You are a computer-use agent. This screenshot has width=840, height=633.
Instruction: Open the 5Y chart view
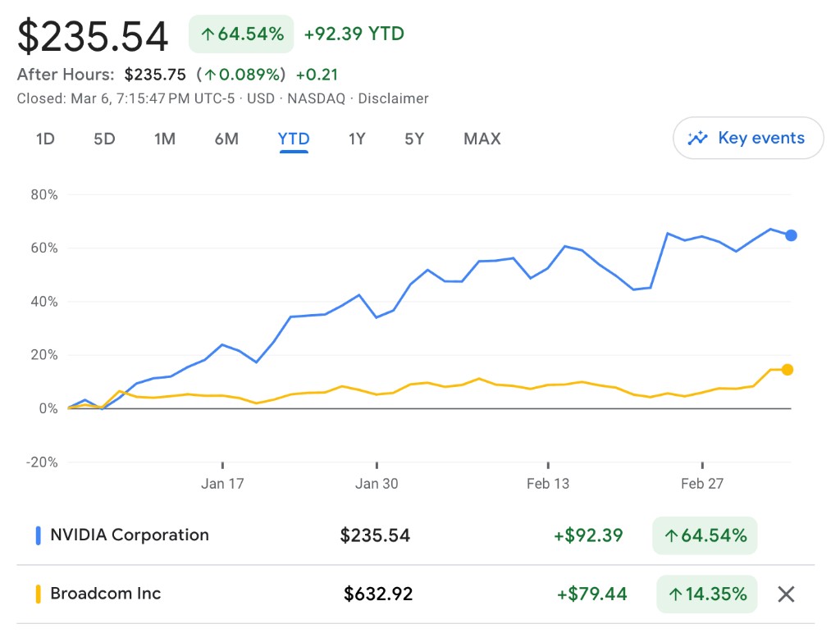414,139
